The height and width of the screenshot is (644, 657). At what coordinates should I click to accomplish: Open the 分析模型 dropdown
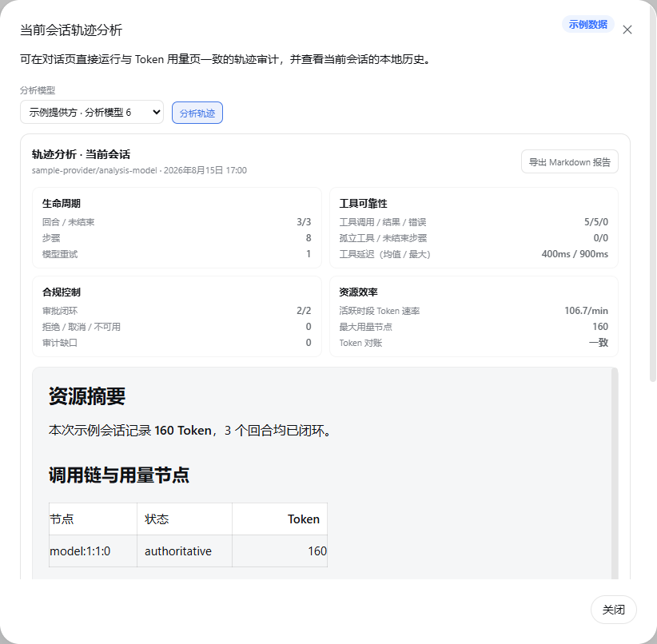point(92,112)
